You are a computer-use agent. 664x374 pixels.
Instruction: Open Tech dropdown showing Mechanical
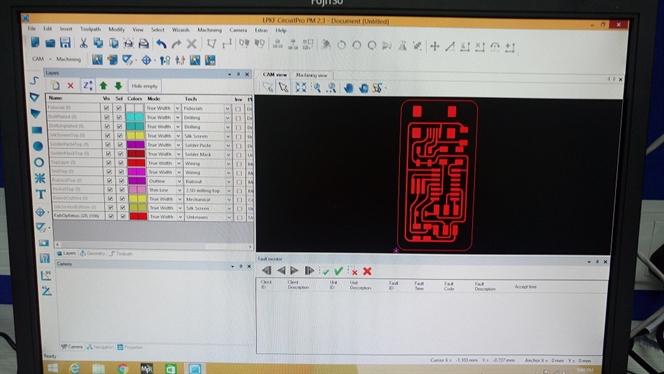pyautogui.click(x=229, y=199)
